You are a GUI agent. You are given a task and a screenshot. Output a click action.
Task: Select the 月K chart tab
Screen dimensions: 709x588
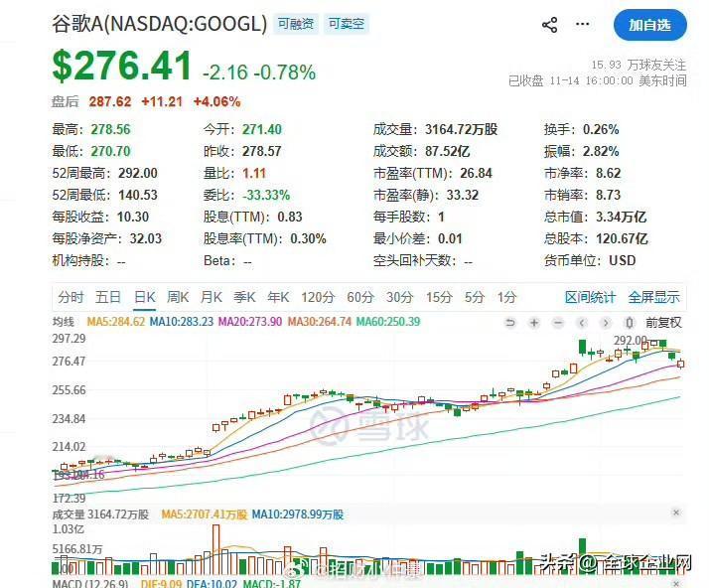click(212, 297)
